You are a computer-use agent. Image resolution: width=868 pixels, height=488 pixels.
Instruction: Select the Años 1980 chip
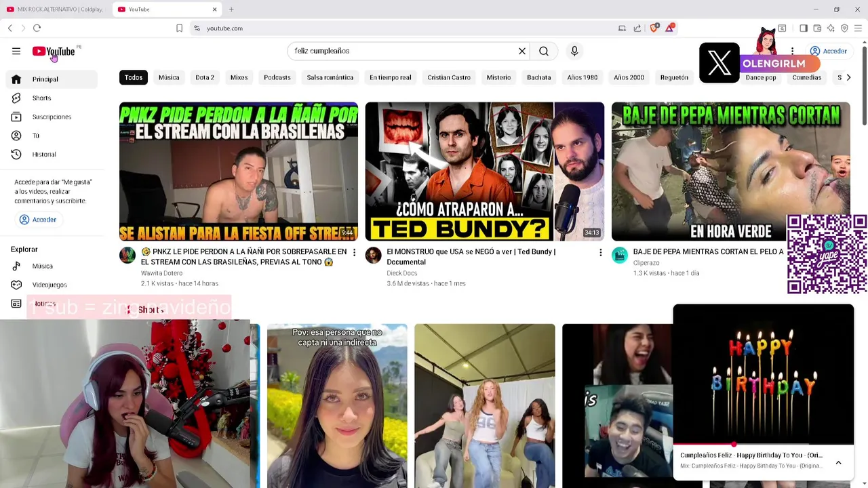click(583, 77)
